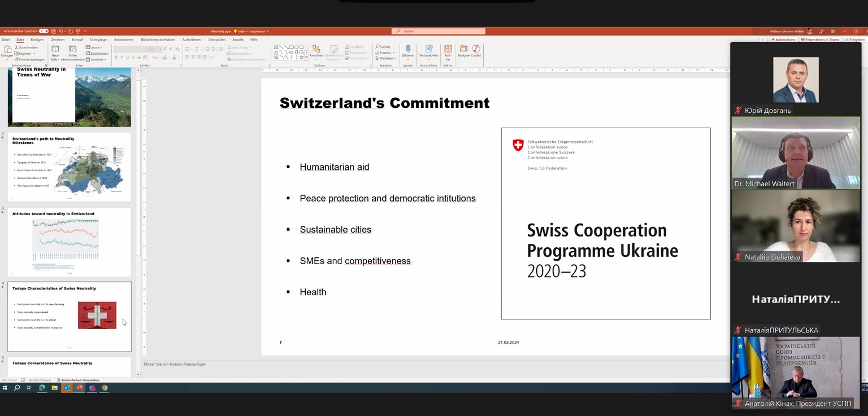Select the Attitudes toward neutrality slide thumbnail
868x416 pixels.
[69, 242]
